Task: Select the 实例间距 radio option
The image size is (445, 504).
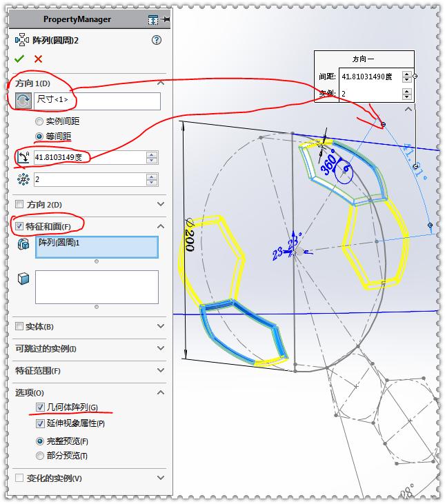Action: click(x=39, y=121)
